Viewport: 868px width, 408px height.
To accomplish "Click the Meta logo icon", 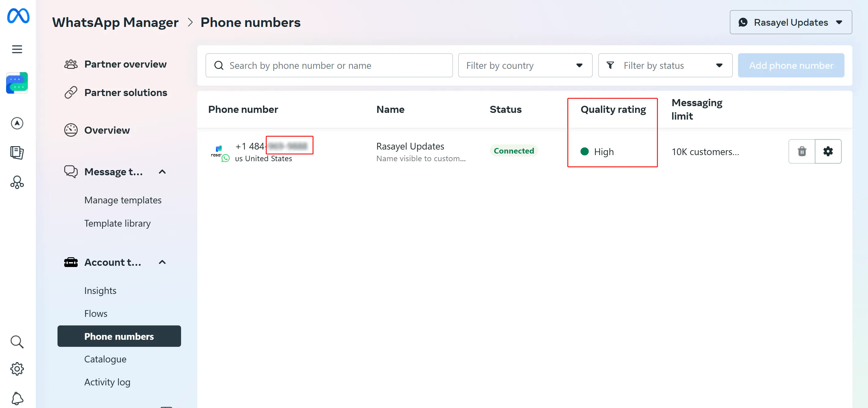I will pos(18,16).
